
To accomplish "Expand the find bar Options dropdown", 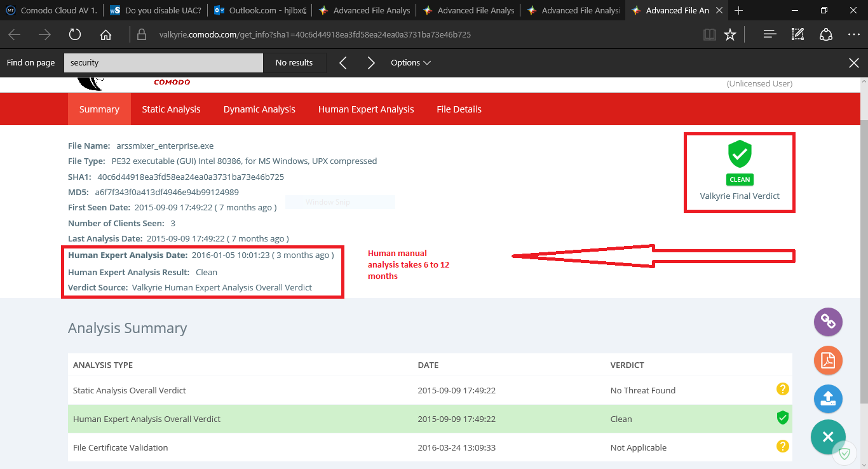I will click(410, 63).
